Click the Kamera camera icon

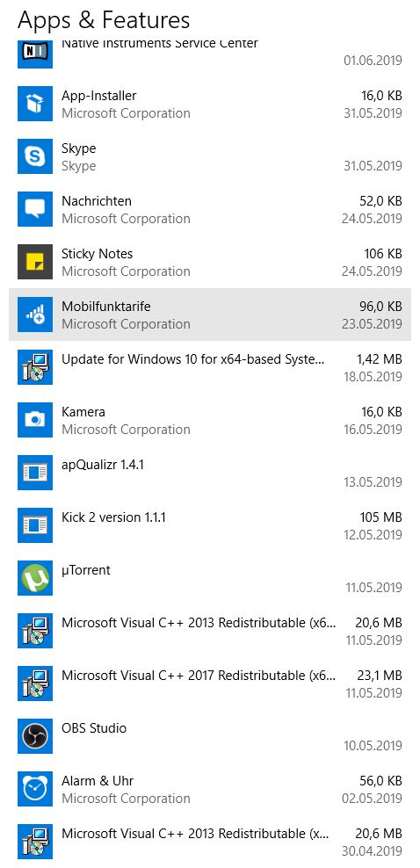pyautogui.click(x=35, y=420)
